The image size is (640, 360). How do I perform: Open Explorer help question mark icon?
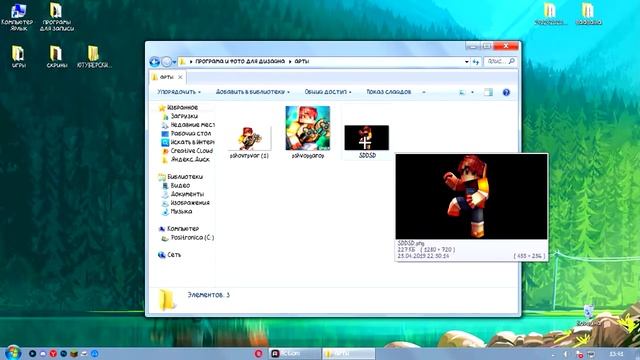point(506,93)
